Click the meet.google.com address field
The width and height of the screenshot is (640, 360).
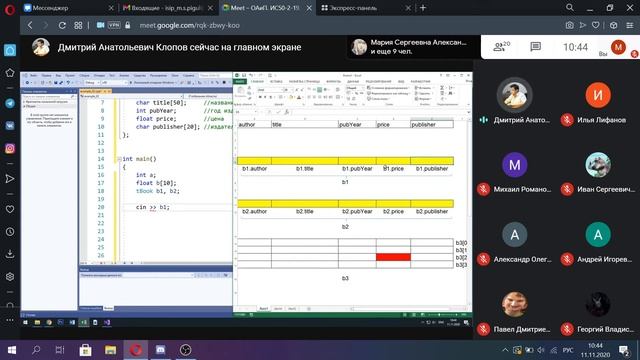[x=189, y=25]
